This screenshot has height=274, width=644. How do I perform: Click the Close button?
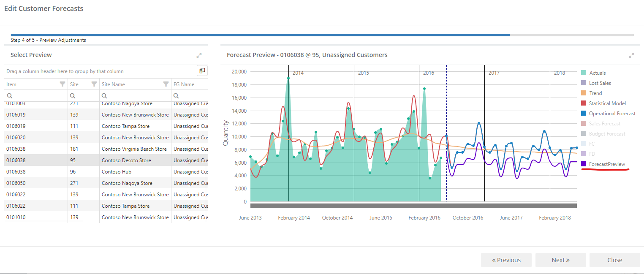614,260
